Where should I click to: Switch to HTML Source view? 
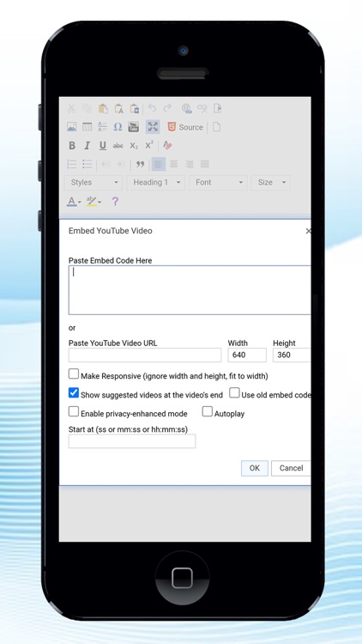click(185, 127)
